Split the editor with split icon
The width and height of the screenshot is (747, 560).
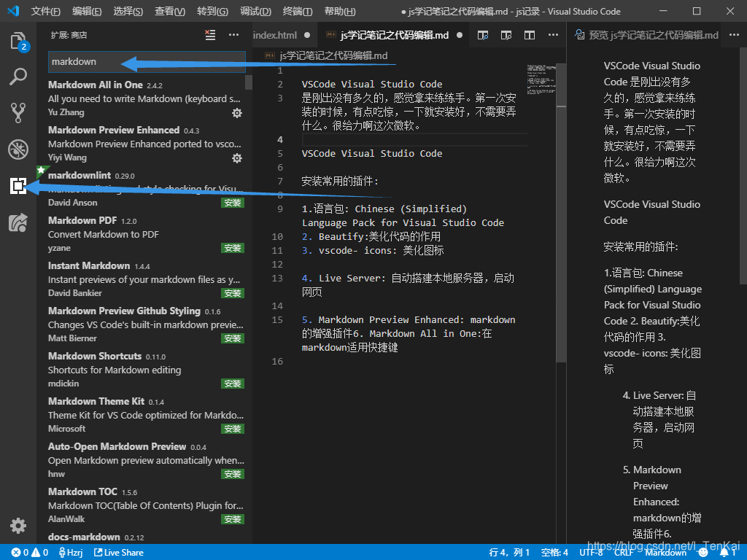(x=530, y=35)
